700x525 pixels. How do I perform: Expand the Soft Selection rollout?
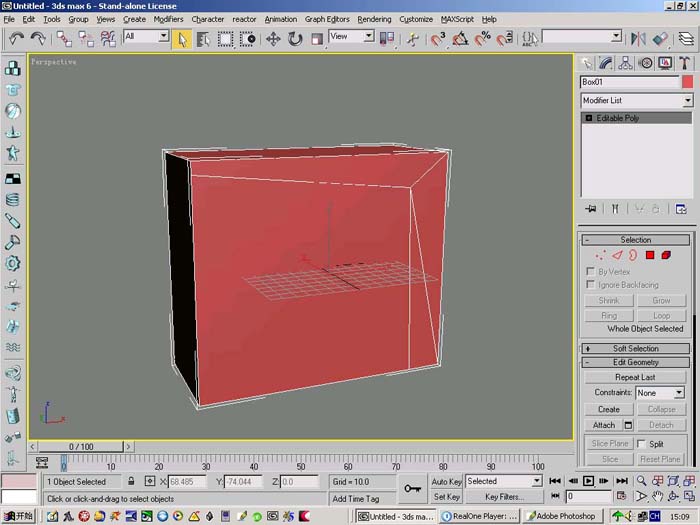pyautogui.click(x=636, y=348)
